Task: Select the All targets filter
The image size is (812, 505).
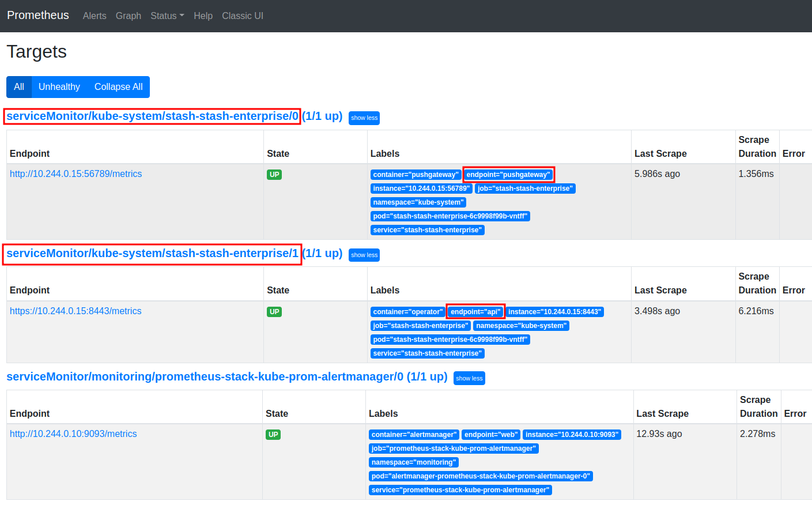Action: pos(19,87)
